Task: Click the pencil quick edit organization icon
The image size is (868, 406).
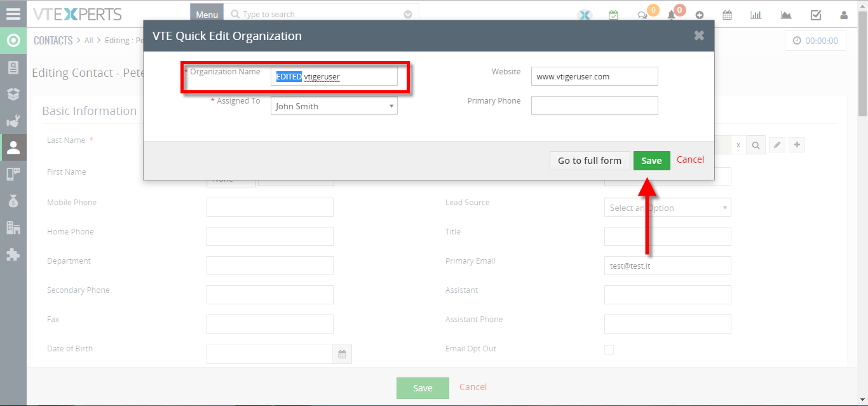Action: click(777, 145)
